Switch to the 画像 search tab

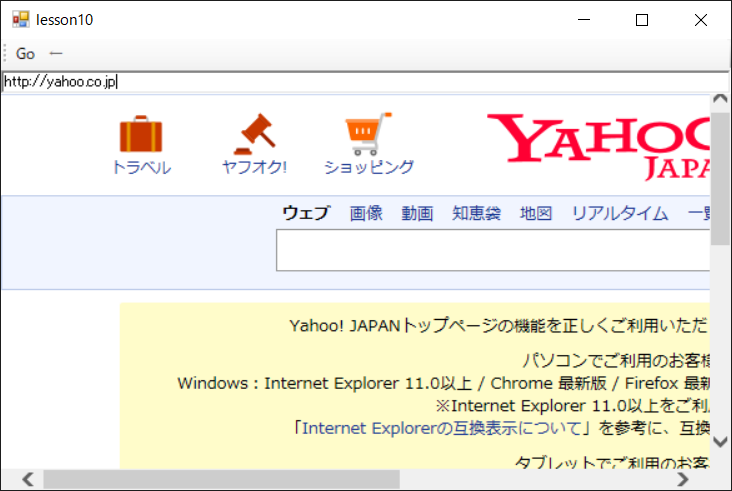(x=366, y=213)
